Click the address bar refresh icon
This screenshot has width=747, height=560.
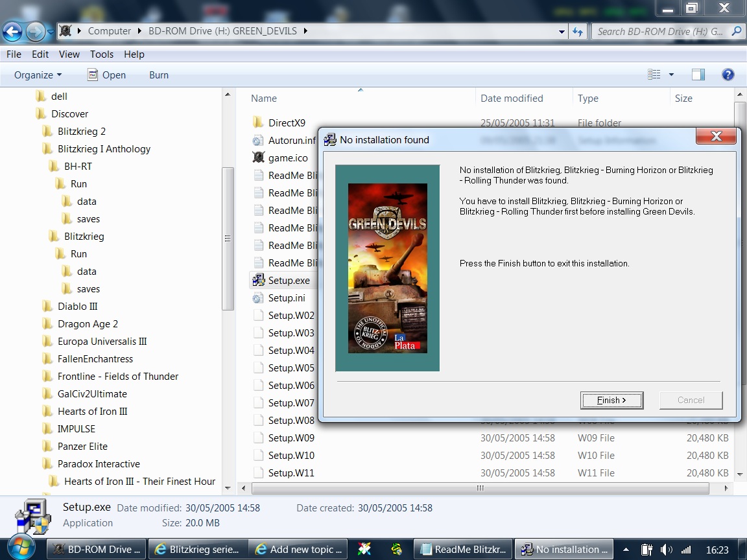click(578, 32)
